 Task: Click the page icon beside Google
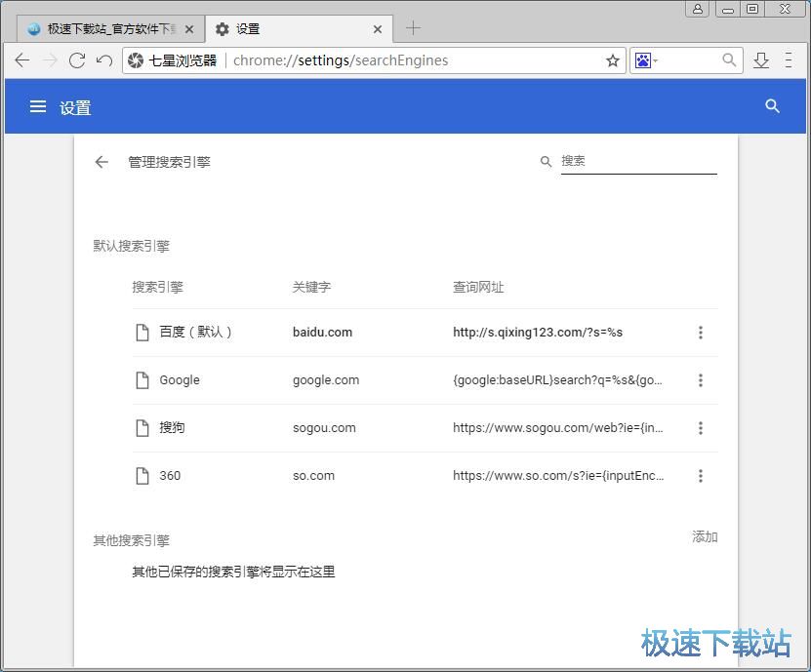pyautogui.click(x=142, y=380)
